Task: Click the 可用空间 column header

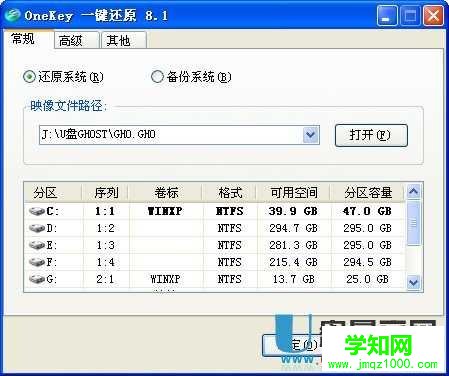Action: tap(294, 193)
